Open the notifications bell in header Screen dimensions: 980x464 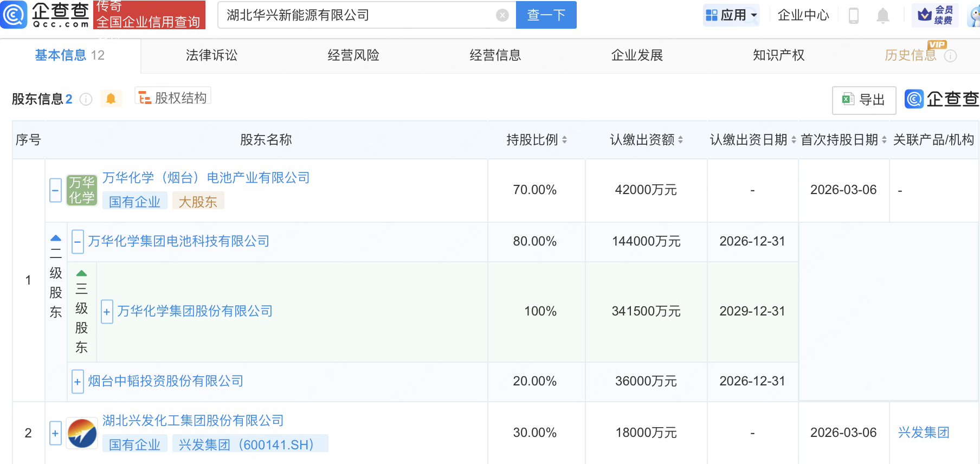point(882,16)
